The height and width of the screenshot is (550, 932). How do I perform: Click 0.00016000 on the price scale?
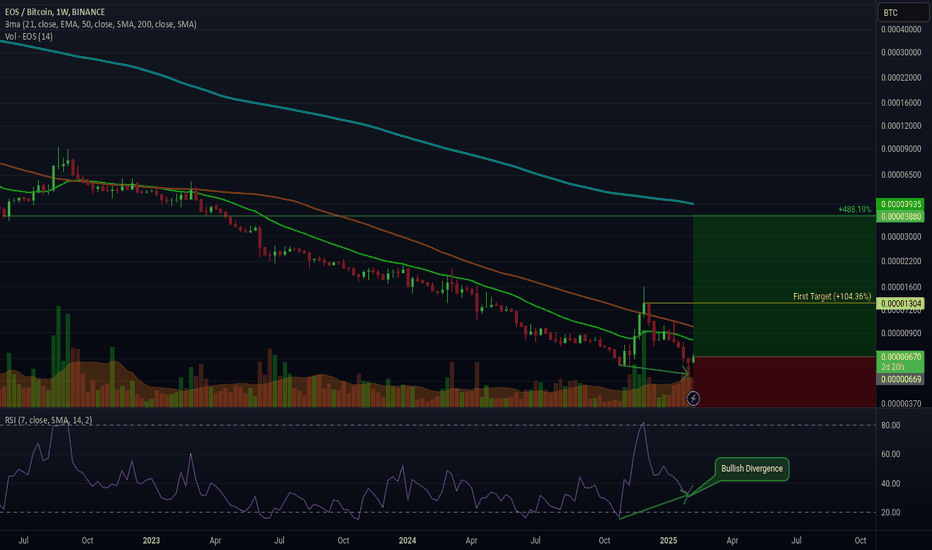tap(901, 103)
